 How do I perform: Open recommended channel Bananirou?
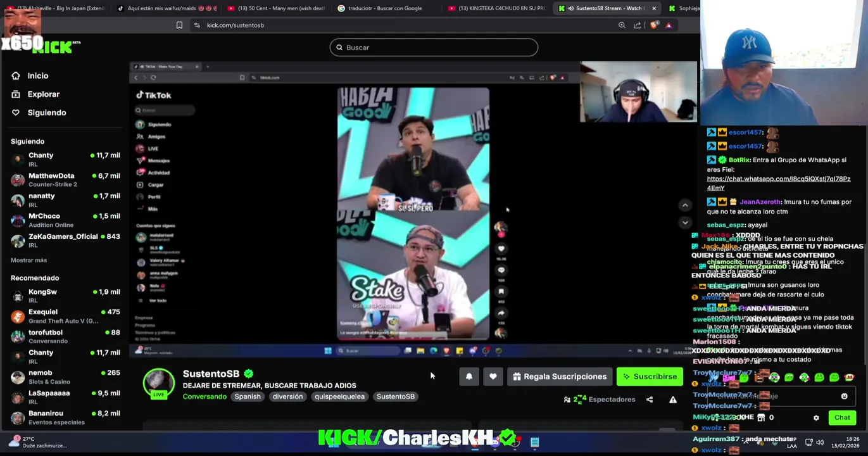point(66,417)
